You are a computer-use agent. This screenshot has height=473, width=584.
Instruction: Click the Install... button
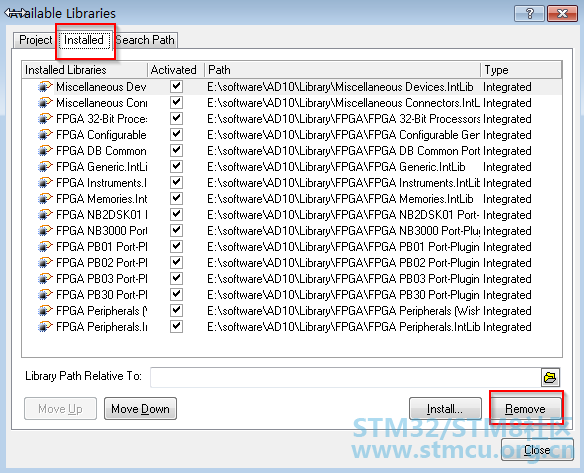click(x=445, y=409)
